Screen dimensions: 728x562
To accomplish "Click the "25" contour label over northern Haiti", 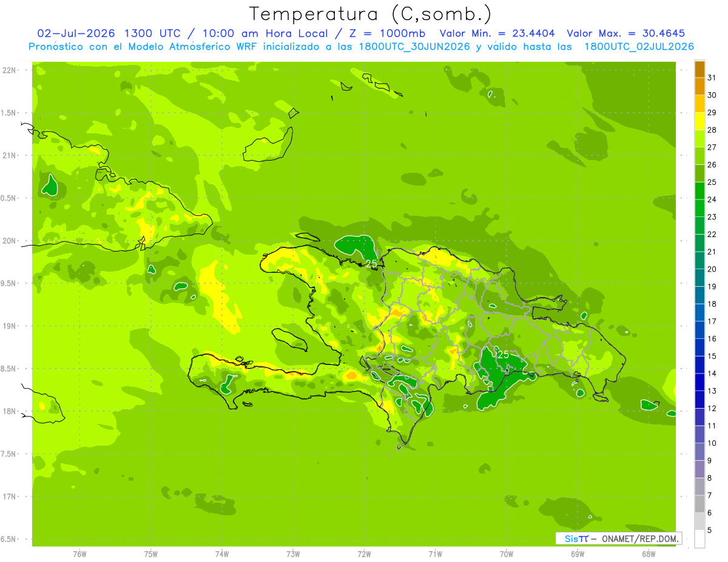I will pyautogui.click(x=371, y=264).
